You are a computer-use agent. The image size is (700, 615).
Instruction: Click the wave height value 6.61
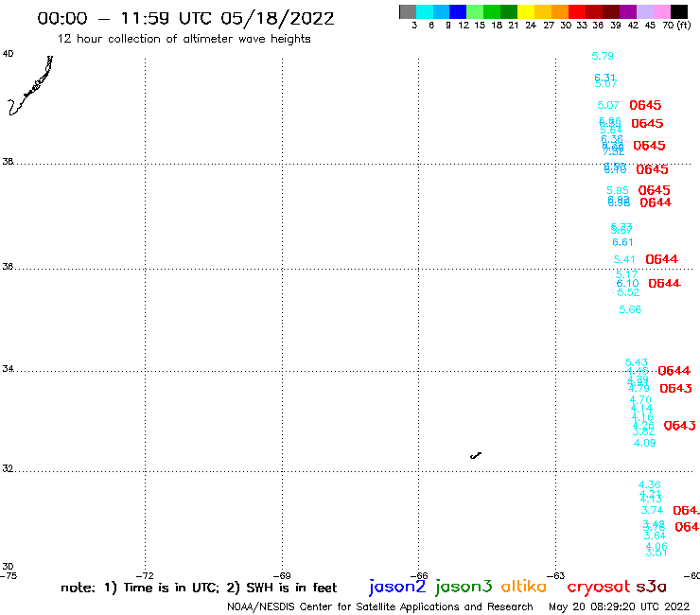(x=622, y=242)
